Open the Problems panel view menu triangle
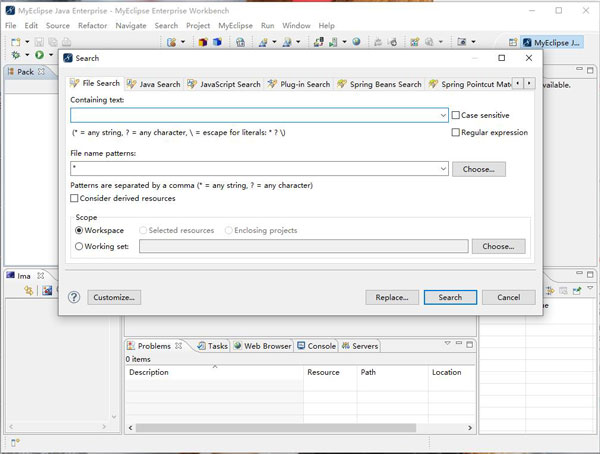Screen dimensions: 600x454 pyautogui.click(x=447, y=343)
